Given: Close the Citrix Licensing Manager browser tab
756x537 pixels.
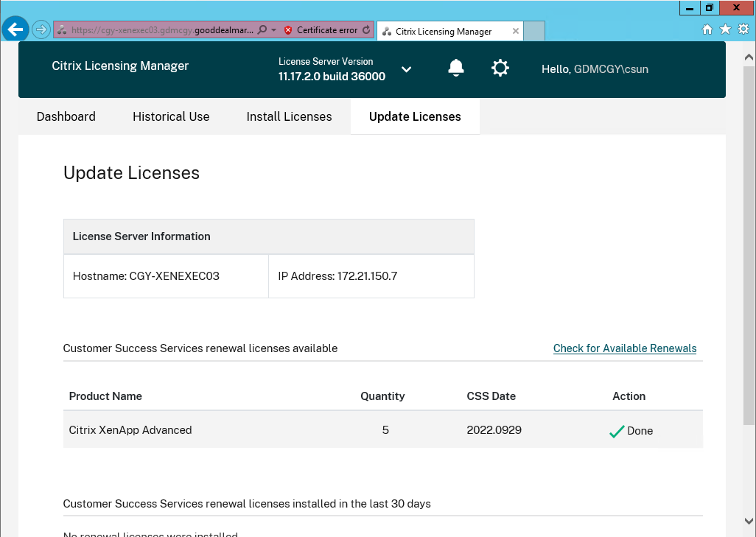Looking at the screenshot, I should [x=516, y=31].
